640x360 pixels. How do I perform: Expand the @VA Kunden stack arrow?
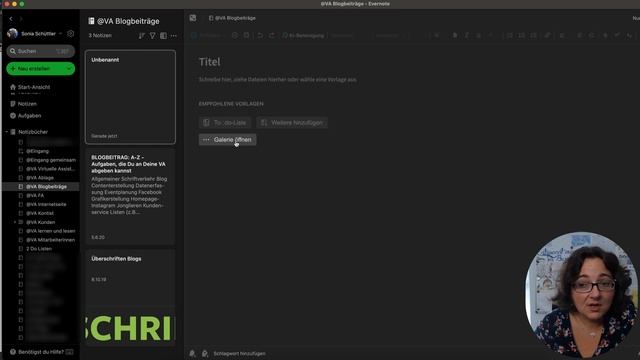click(x=15, y=222)
